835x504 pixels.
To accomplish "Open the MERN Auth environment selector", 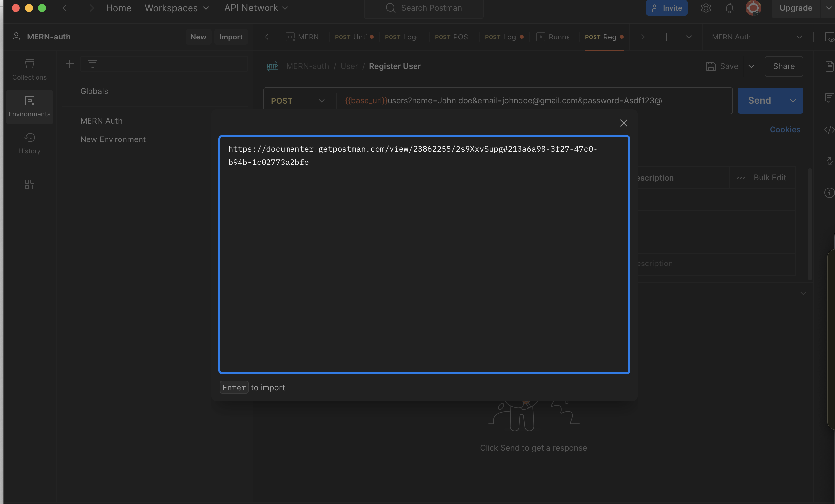I will point(756,37).
